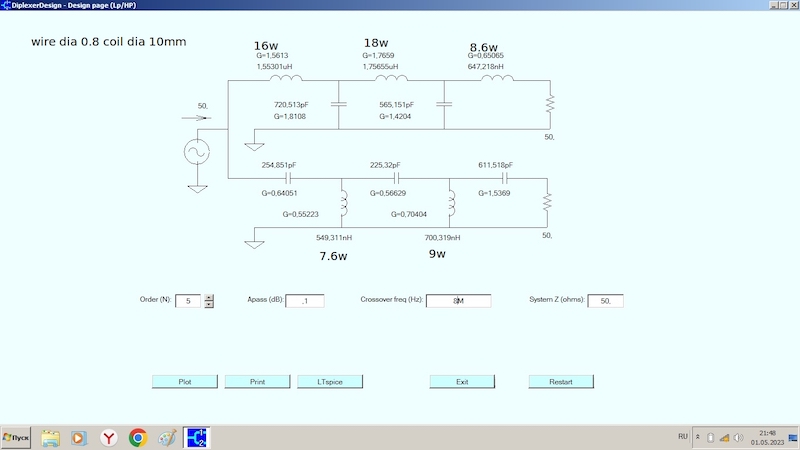Click the System Z (ohms) field
The height and width of the screenshot is (450, 800).
[605, 300]
